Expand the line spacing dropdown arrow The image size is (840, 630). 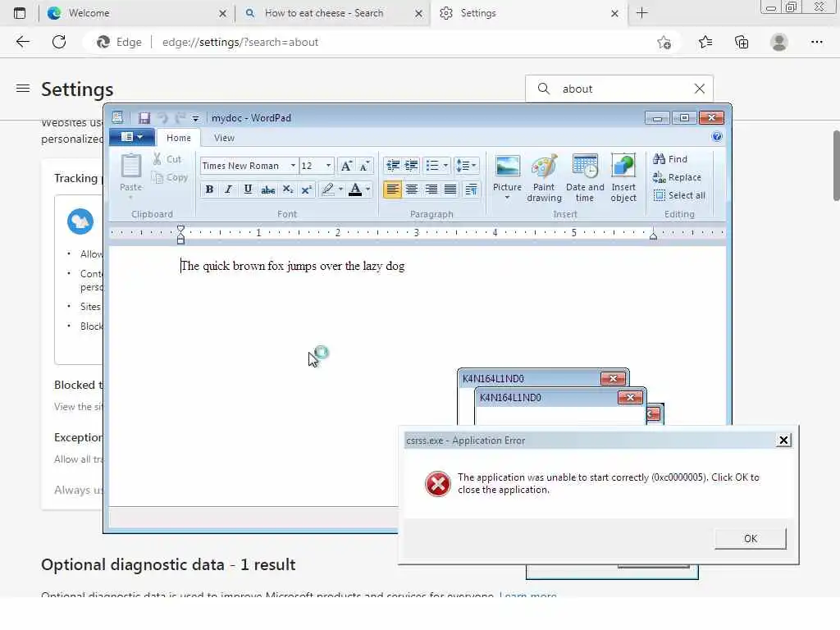(473, 166)
